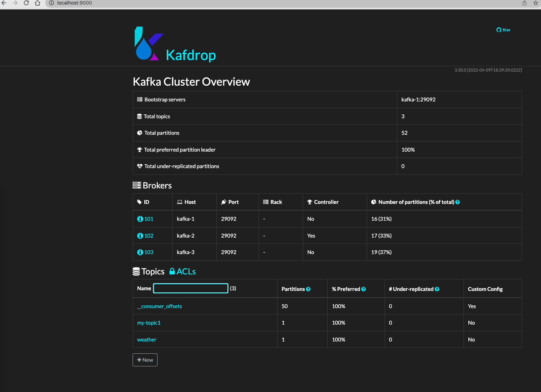Click heartbeat icon for under-replicated partitions
The image size is (541, 392).
(x=140, y=166)
